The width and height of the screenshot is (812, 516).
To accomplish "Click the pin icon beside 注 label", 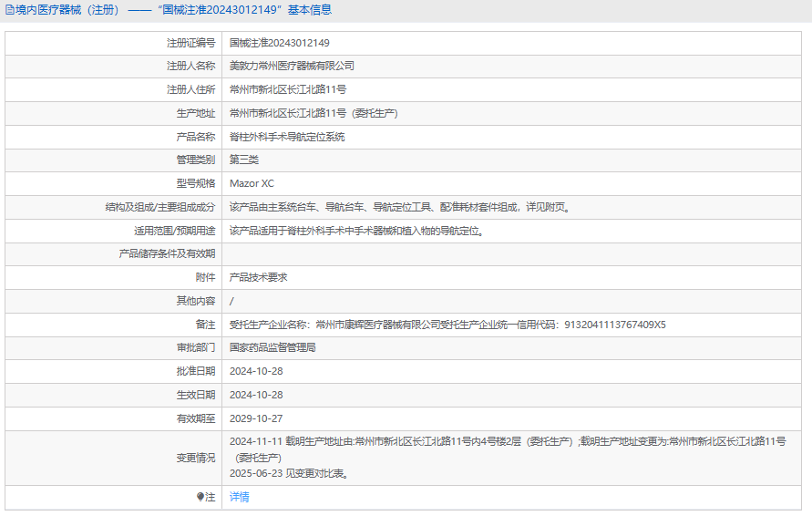I will click(200, 497).
